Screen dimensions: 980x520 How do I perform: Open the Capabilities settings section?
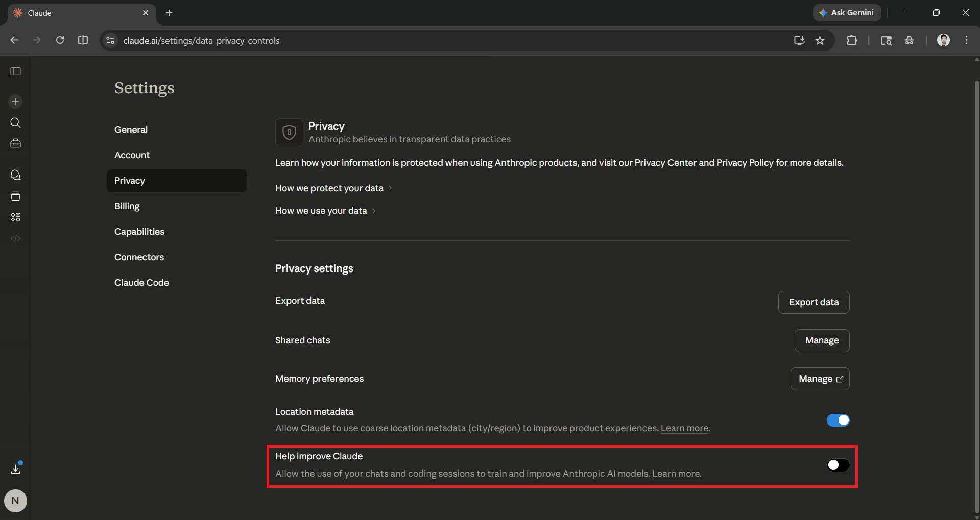[177, 232]
